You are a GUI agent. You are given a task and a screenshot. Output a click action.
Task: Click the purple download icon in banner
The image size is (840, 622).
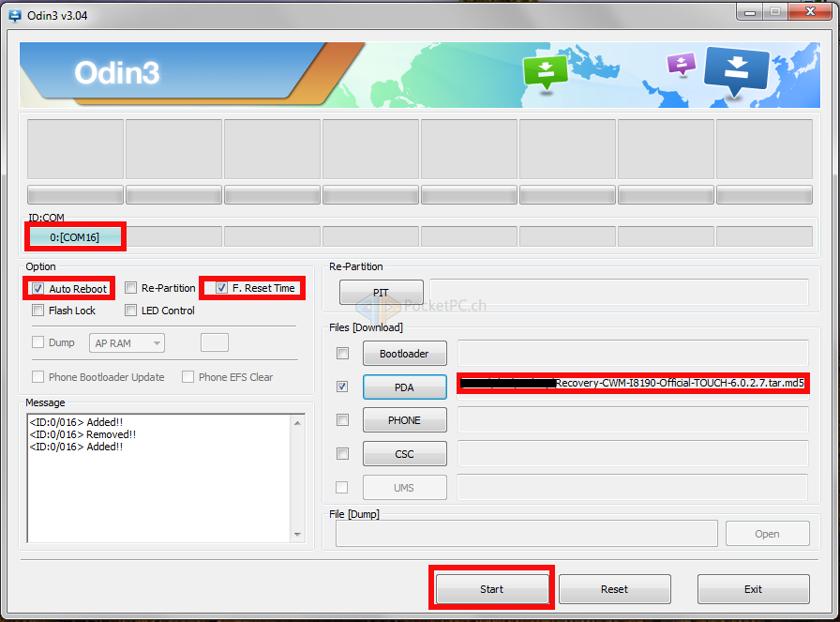coord(682,64)
